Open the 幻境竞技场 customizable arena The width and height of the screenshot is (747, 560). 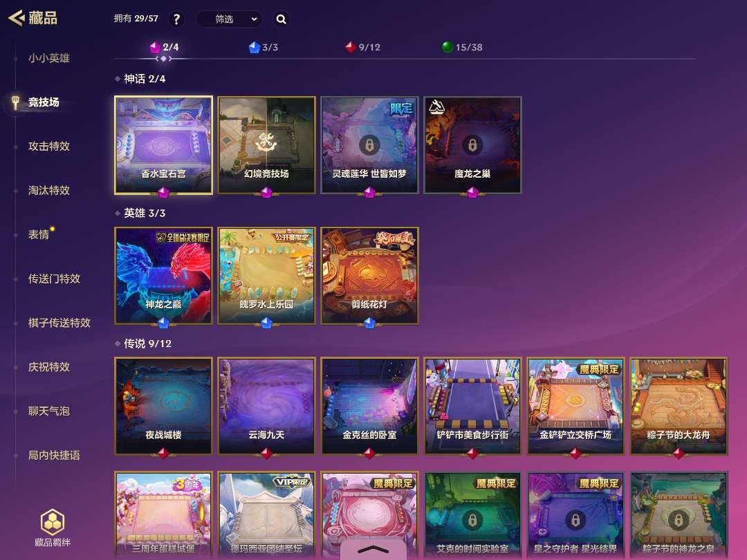tap(266, 145)
